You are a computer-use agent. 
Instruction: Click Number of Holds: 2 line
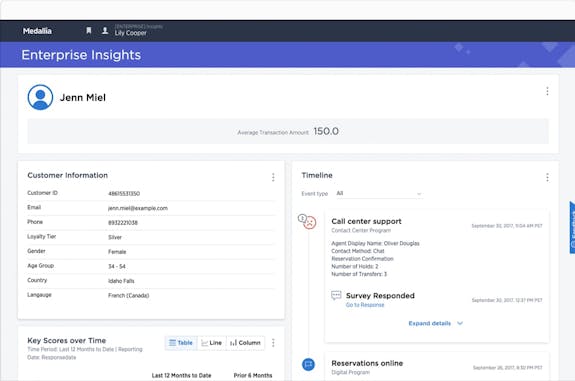[x=355, y=266]
